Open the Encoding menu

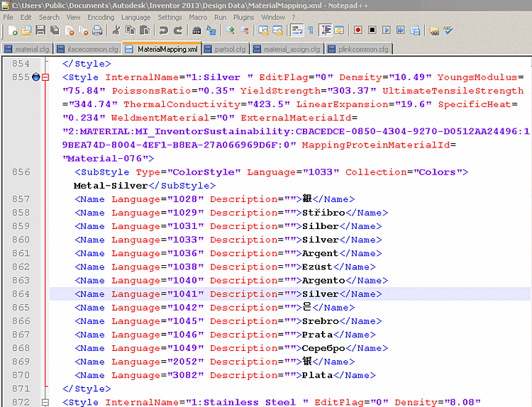pyautogui.click(x=101, y=17)
